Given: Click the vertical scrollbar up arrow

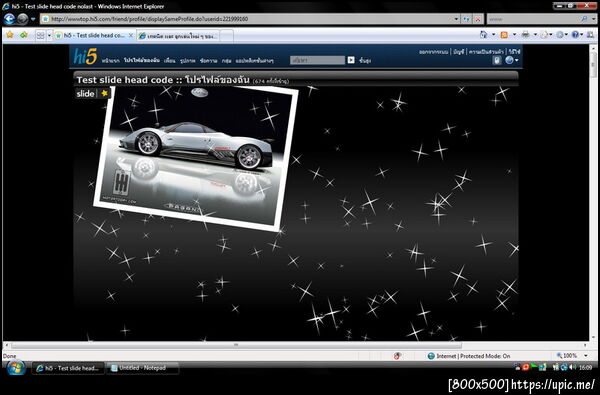Looking at the screenshot, I should click(593, 48).
